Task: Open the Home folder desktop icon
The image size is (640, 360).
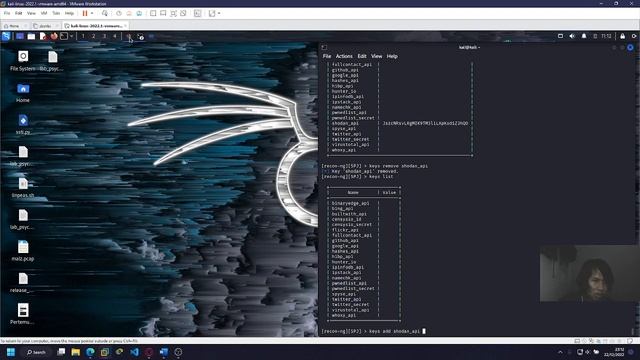Action: point(23,93)
